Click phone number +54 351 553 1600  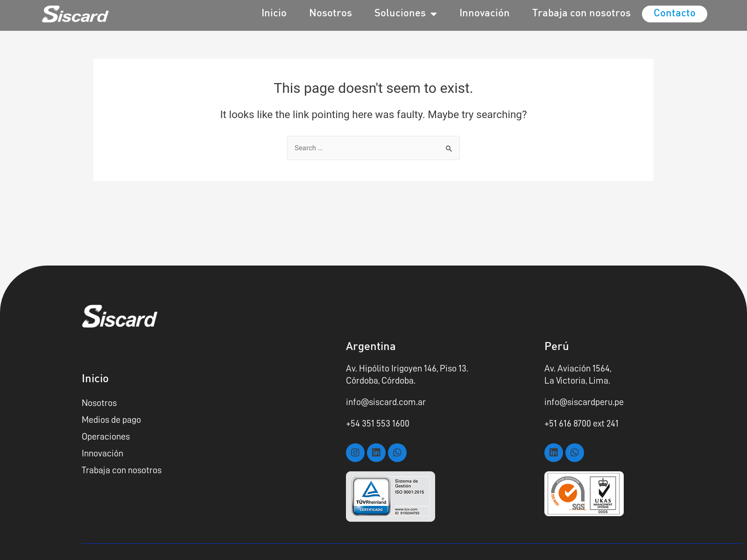378,423
